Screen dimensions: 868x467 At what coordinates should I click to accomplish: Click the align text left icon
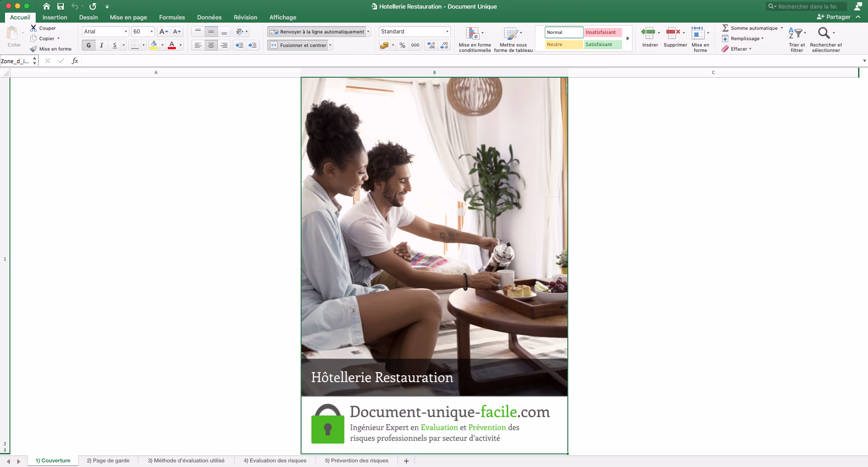(198, 45)
